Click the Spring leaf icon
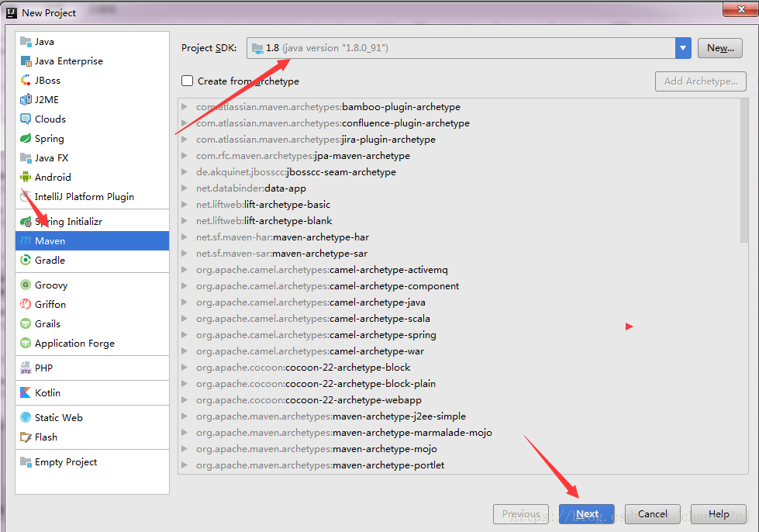This screenshot has height=532, width=759. pyautogui.click(x=26, y=139)
